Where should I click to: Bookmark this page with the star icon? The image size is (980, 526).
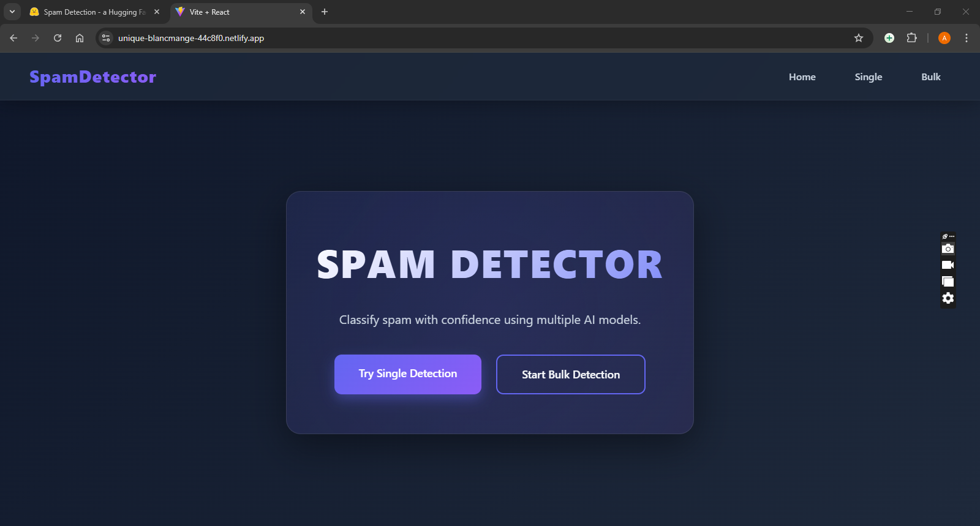click(859, 38)
